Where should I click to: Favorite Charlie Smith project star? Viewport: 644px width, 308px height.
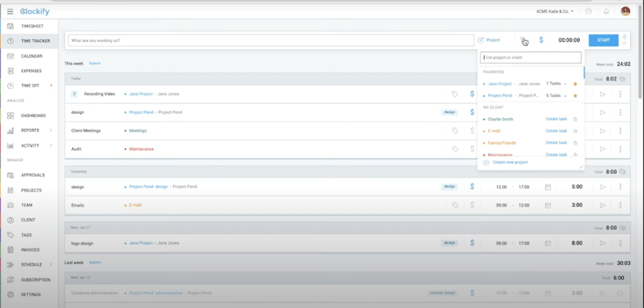[x=575, y=119]
